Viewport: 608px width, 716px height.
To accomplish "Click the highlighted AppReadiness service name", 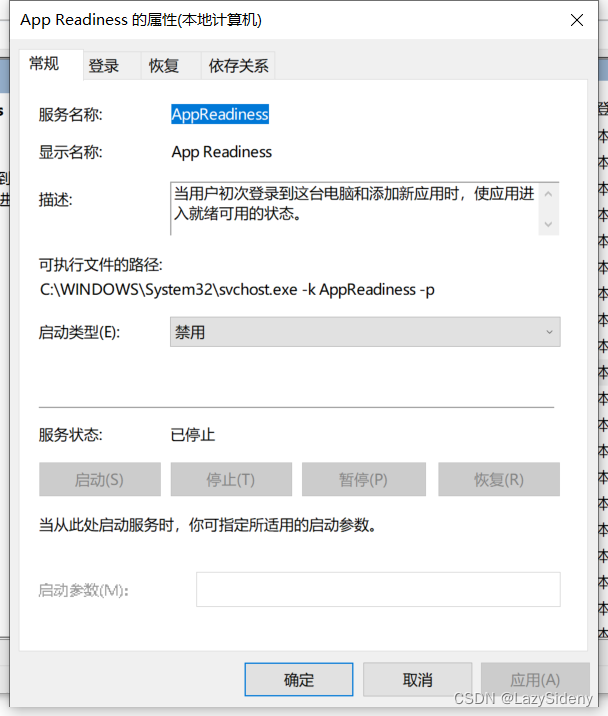I will point(220,114).
